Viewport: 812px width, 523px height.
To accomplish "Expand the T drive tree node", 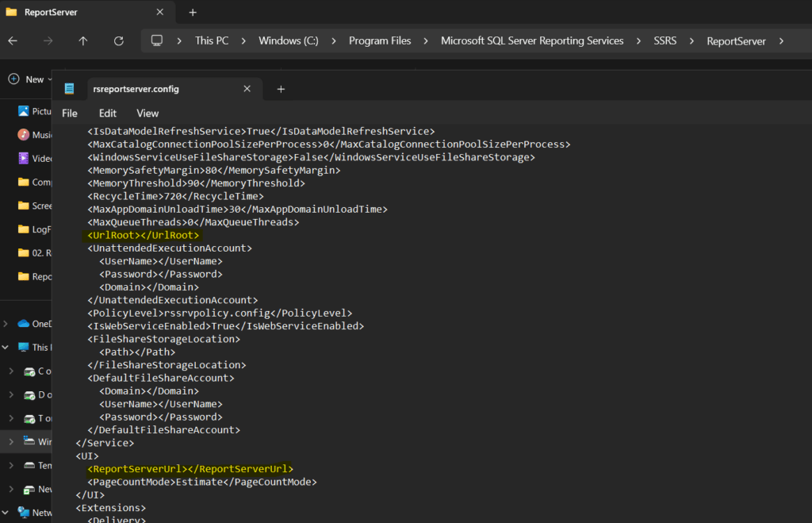I will click(x=11, y=418).
